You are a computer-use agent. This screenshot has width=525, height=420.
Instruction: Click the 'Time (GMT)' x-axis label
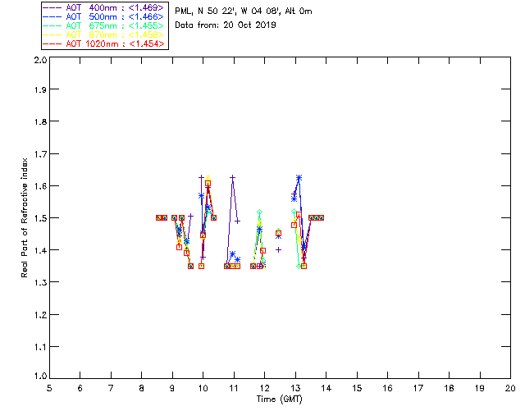[279, 398]
